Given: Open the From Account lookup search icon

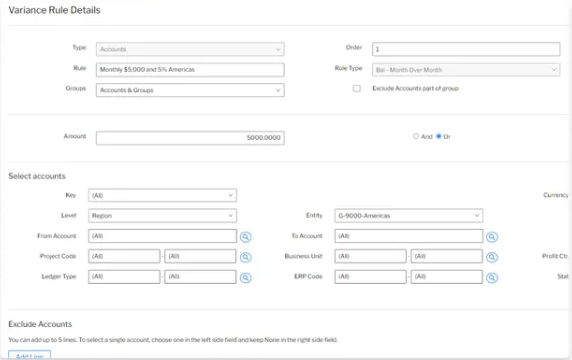Looking at the screenshot, I should coord(246,237).
